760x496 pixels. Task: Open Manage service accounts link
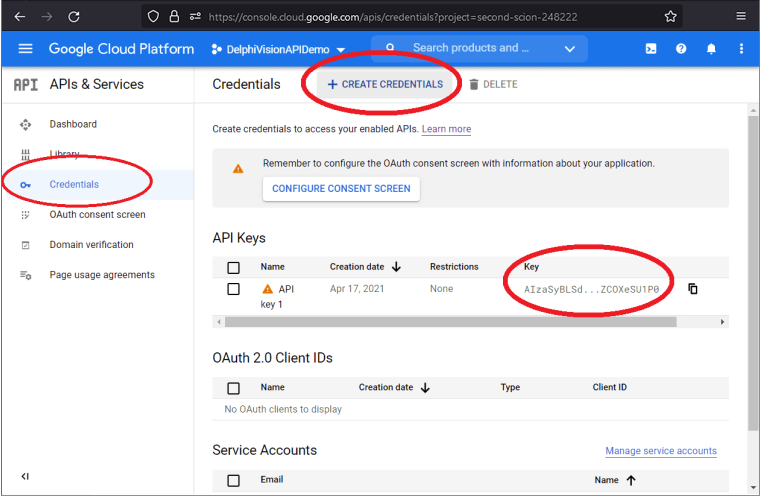tap(661, 451)
